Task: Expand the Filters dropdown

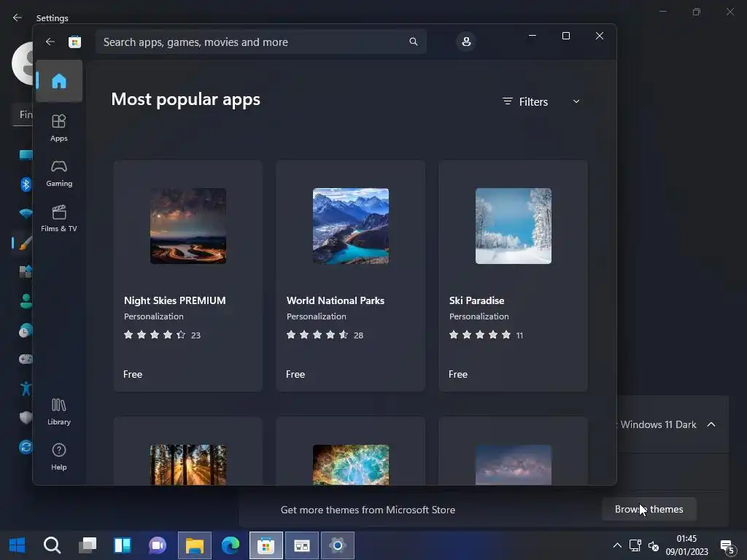Action: (541, 101)
